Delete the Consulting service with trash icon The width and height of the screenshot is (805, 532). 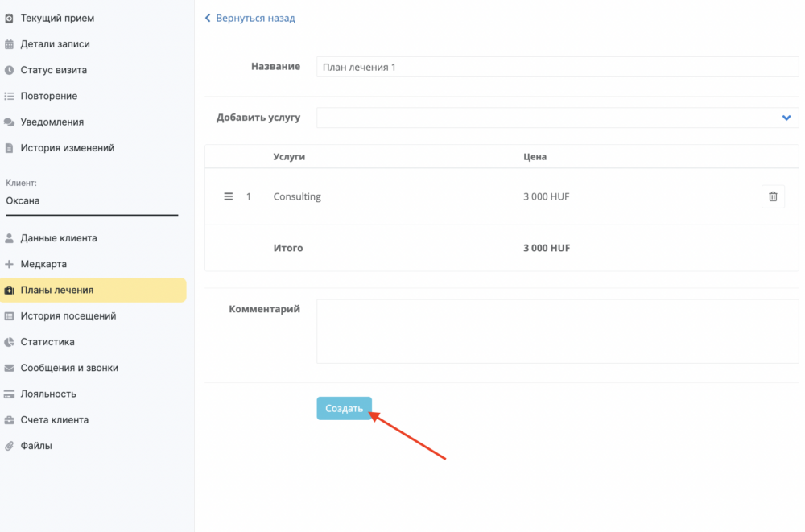tap(773, 196)
